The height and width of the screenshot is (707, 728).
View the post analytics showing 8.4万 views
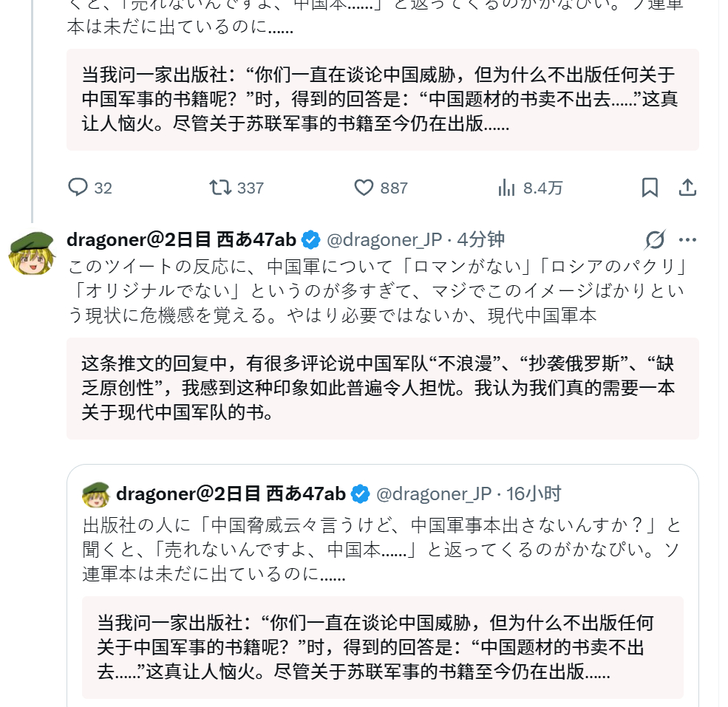(x=507, y=188)
